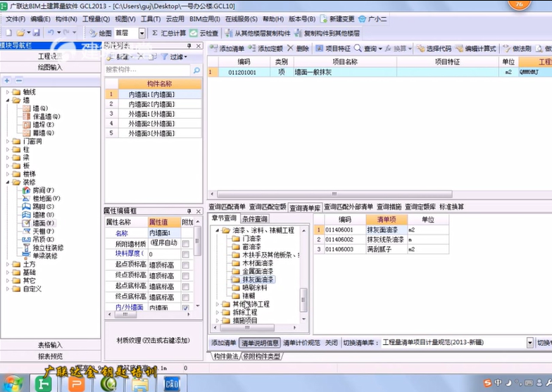The image size is (552, 392).
Task: Toggle checkbox in 起点底标高 row
Action: (186, 286)
